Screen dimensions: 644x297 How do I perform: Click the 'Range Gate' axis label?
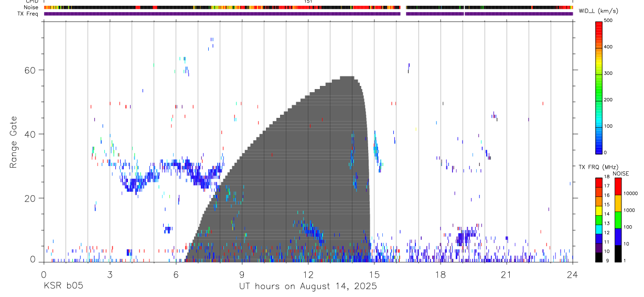click(14, 142)
